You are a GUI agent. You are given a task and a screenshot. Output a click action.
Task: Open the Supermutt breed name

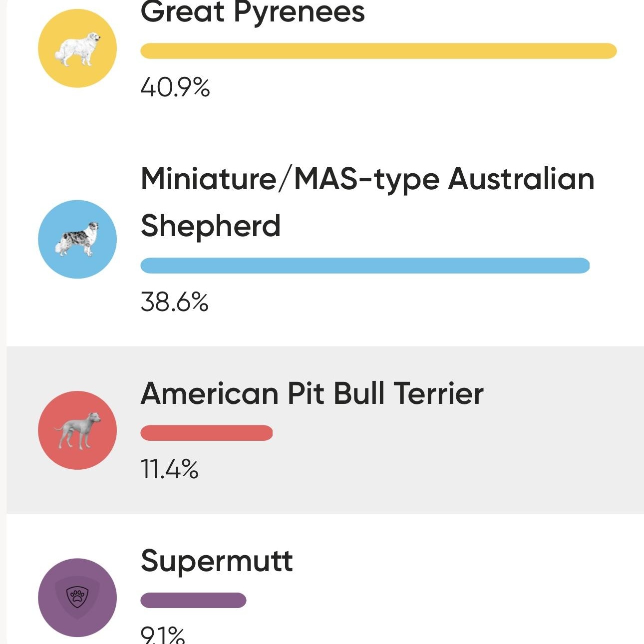(217, 561)
